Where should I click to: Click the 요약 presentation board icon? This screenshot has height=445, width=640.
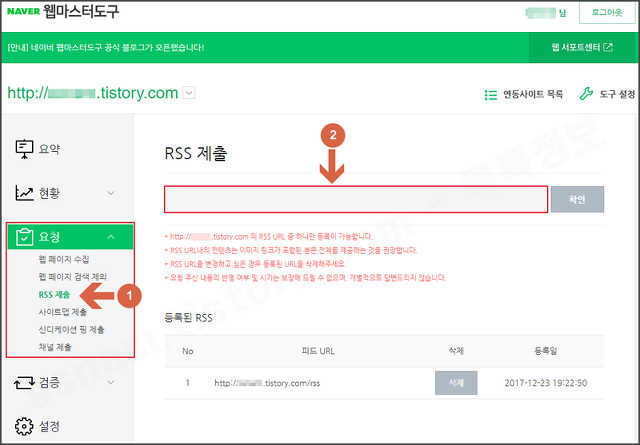coord(24,149)
